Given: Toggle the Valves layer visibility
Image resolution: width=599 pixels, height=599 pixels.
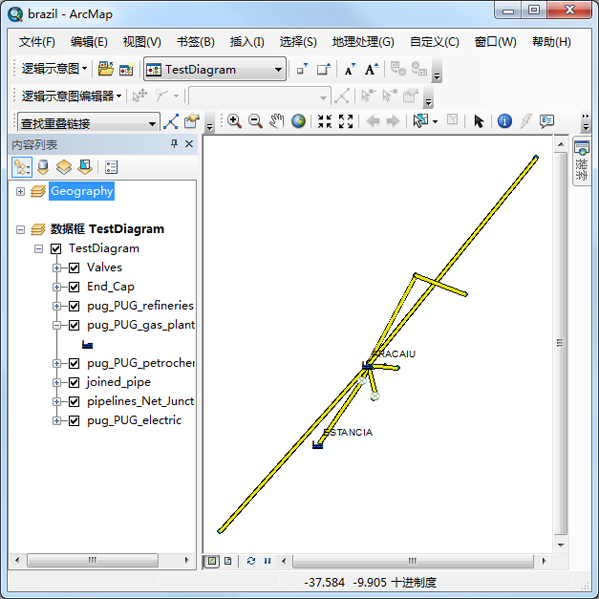Looking at the screenshot, I should [x=74, y=268].
